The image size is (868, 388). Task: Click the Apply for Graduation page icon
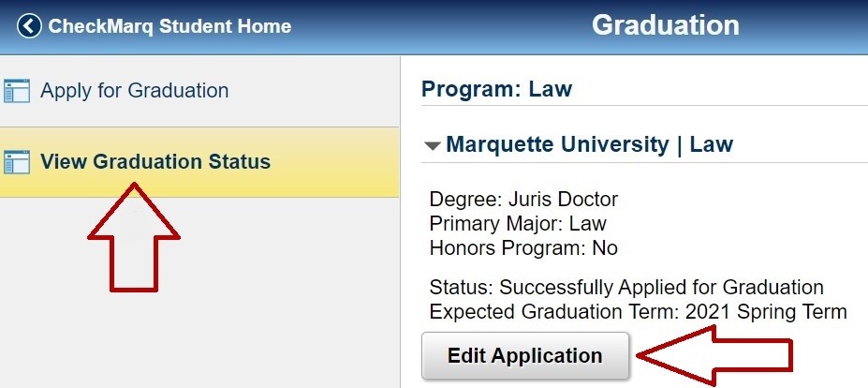point(17,91)
